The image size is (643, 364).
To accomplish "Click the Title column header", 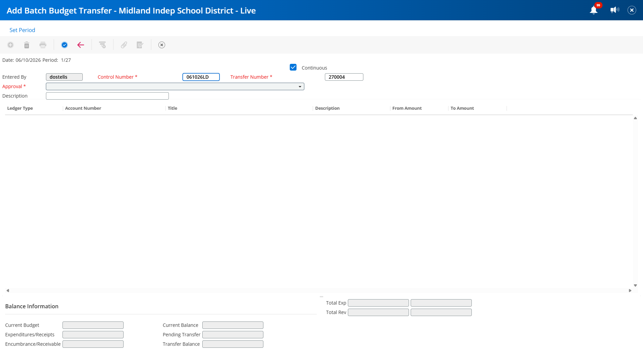I will coord(173,108).
